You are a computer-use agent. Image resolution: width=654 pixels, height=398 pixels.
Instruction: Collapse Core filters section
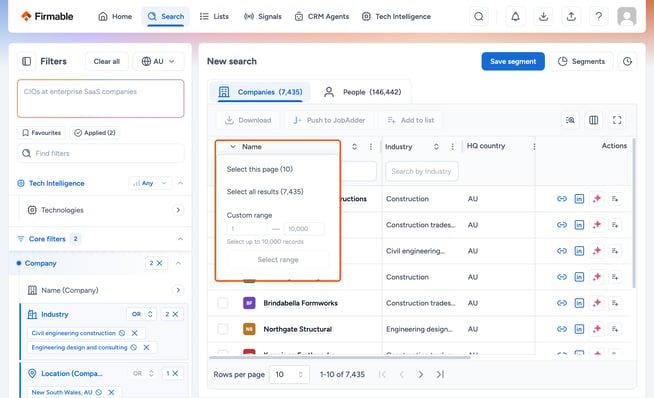180,239
